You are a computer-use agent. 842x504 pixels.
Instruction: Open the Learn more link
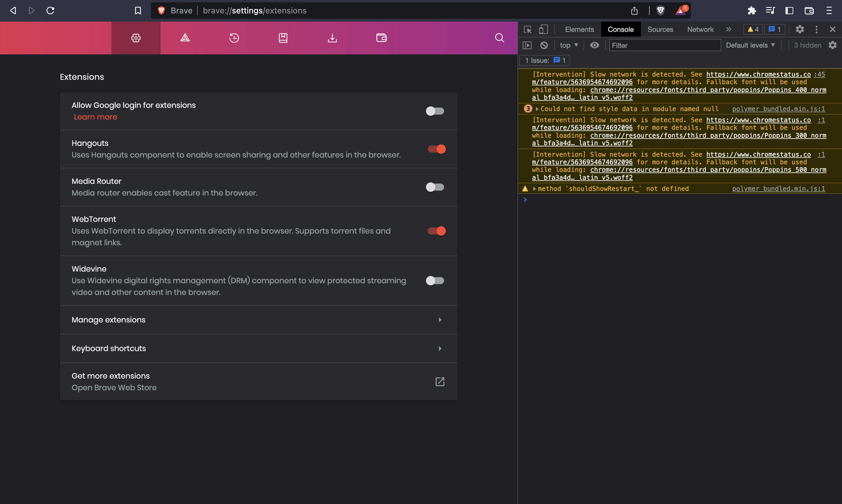click(95, 116)
